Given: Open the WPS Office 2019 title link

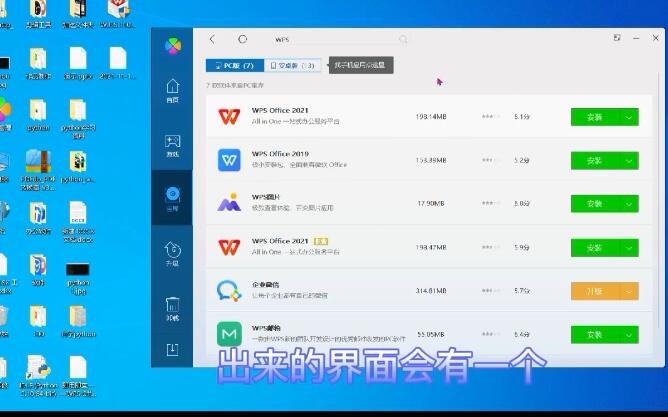Looking at the screenshot, I should (x=280, y=154).
